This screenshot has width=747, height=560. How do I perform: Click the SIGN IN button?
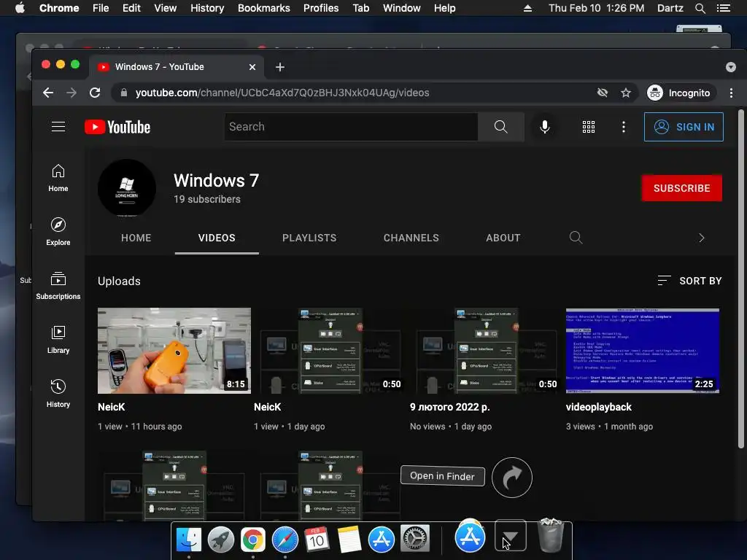[x=684, y=127]
